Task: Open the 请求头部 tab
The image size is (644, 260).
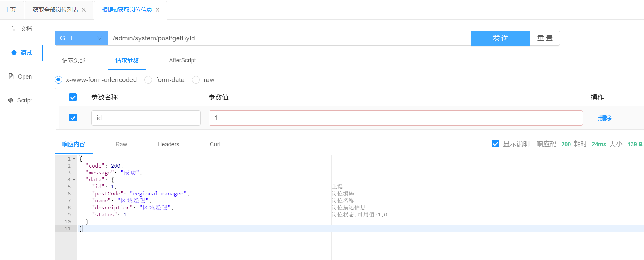Action: [74, 60]
